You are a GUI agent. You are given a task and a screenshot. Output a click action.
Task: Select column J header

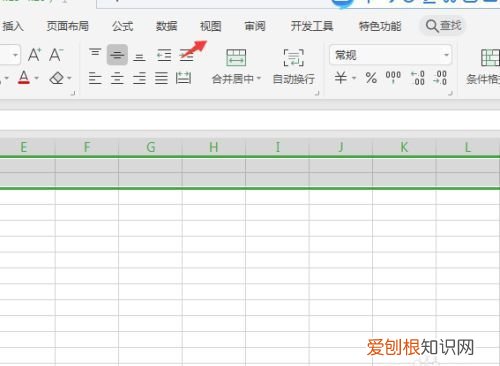click(341, 147)
